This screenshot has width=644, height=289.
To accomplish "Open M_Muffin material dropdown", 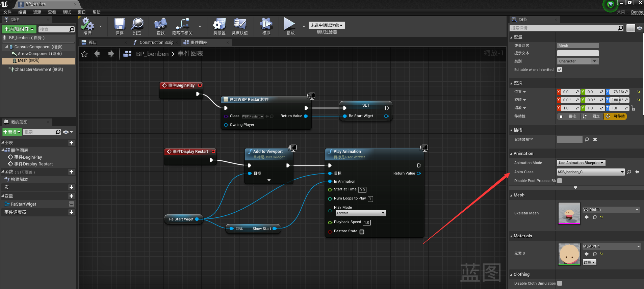I will [x=612, y=246].
